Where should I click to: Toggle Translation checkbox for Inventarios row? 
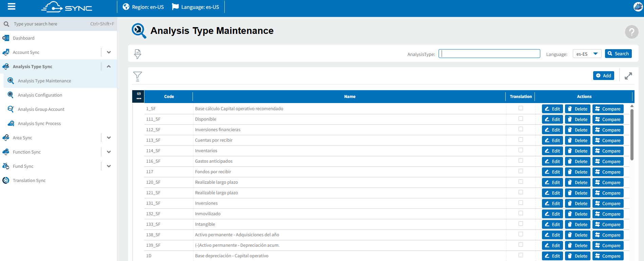click(521, 150)
